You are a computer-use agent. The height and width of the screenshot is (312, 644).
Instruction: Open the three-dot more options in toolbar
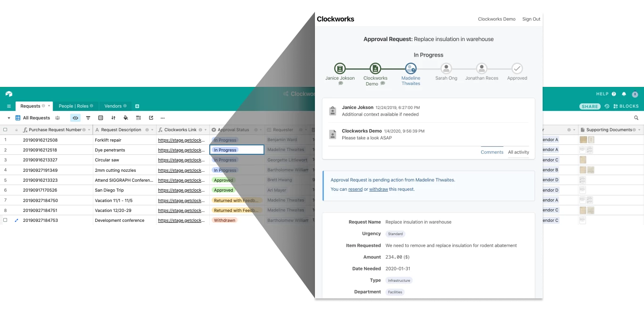[163, 118]
